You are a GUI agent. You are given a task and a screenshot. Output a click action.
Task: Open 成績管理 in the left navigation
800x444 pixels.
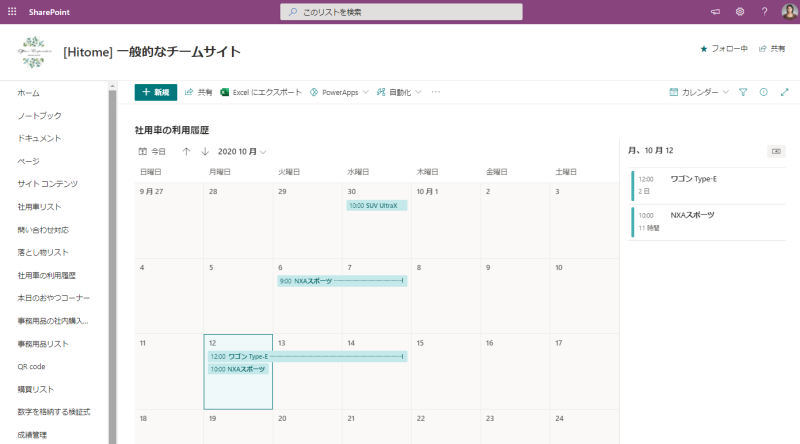click(x=32, y=435)
